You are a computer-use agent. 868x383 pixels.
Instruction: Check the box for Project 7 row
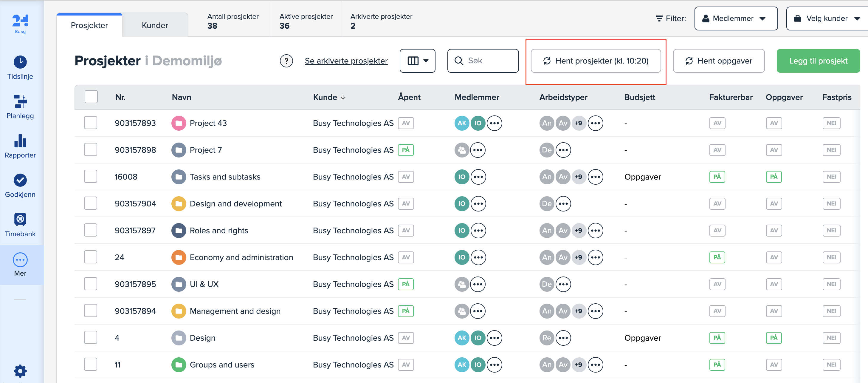tap(91, 150)
